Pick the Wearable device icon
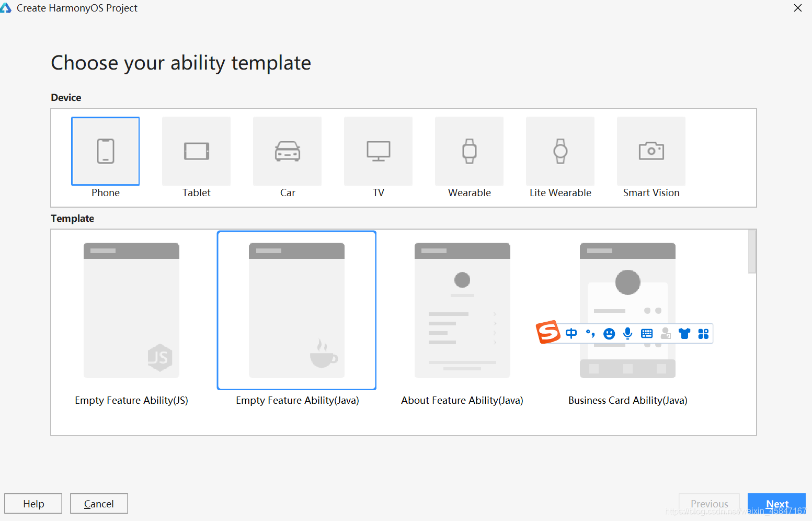Image resolution: width=812 pixels, height=521 pixels. (469, 151)
